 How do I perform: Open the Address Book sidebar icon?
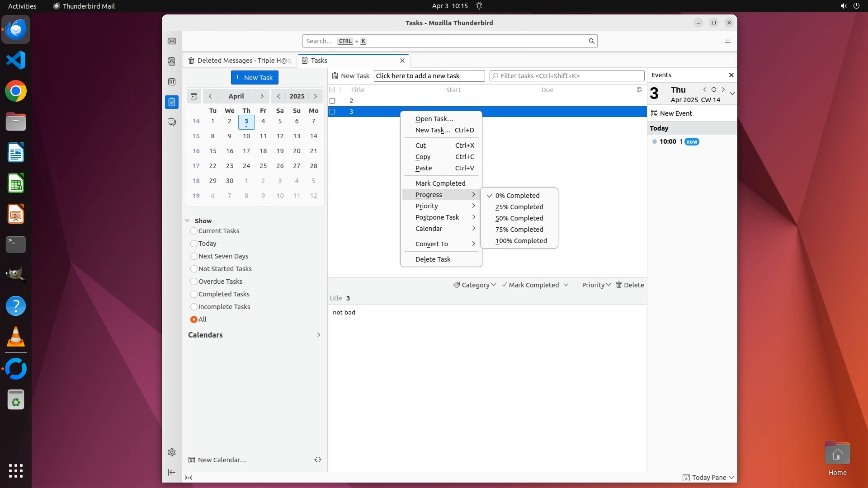(172, 61)
